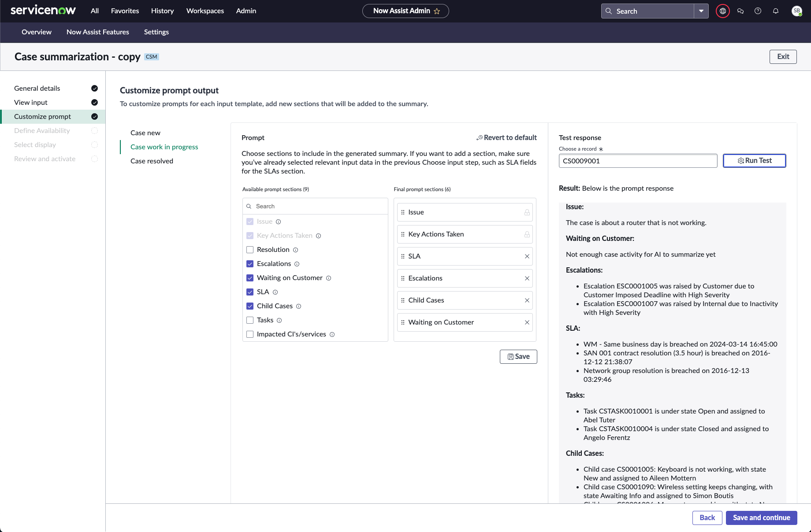The width and height of the screenshot is (811, 532).
Task: Click the lock icon on the Issue section
Action: tap(527, 212)
